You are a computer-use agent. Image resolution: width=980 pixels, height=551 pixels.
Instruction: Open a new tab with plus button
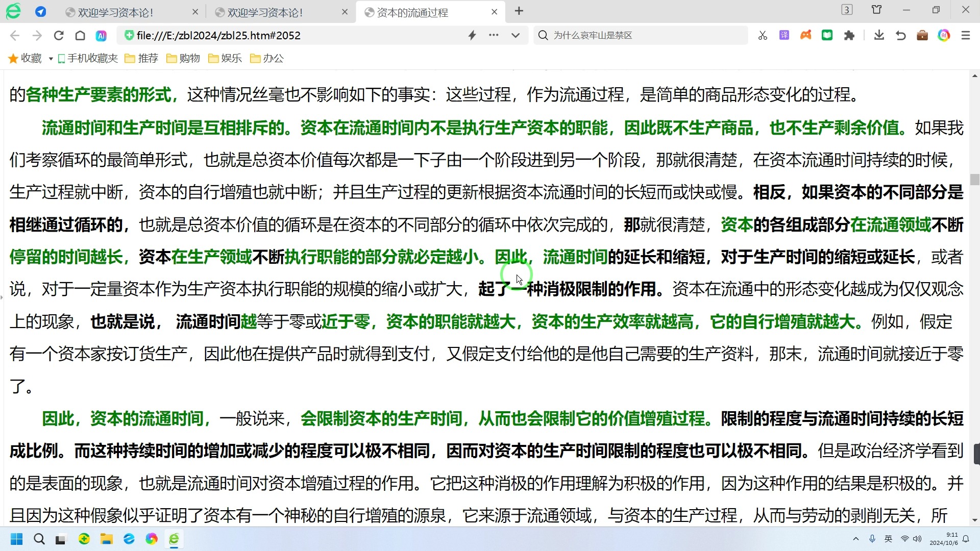point(519,11)
